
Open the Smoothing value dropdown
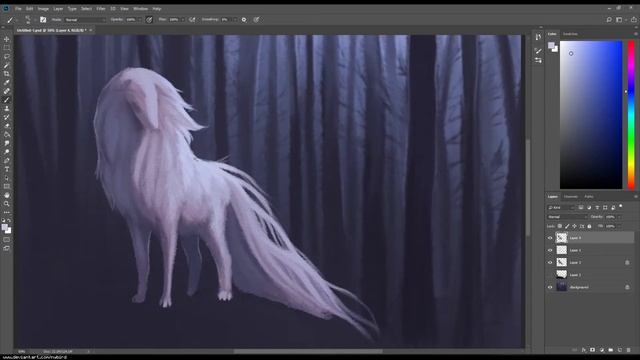pos(234,20)
